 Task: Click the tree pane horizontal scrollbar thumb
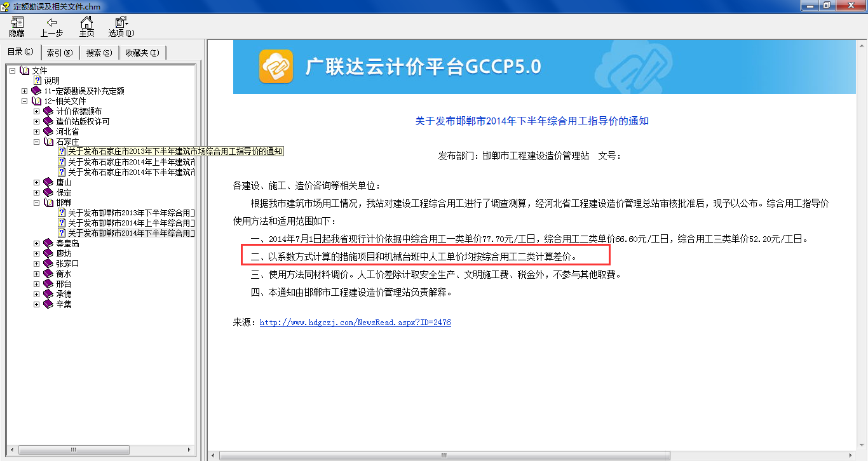coord(74,450)
